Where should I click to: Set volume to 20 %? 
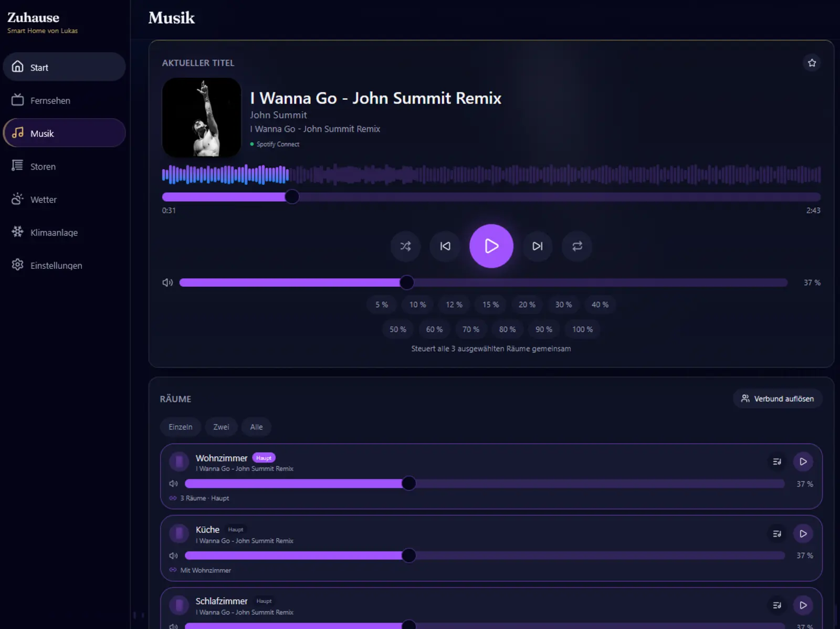527,305
